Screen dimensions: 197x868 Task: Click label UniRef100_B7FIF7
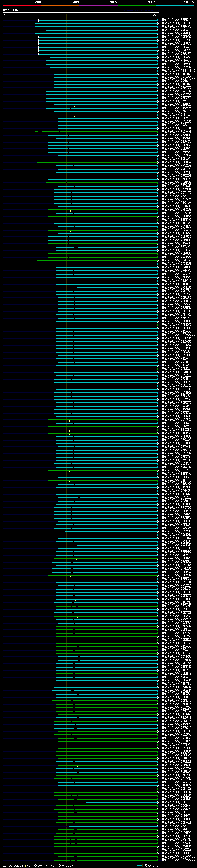pos(177,812)
